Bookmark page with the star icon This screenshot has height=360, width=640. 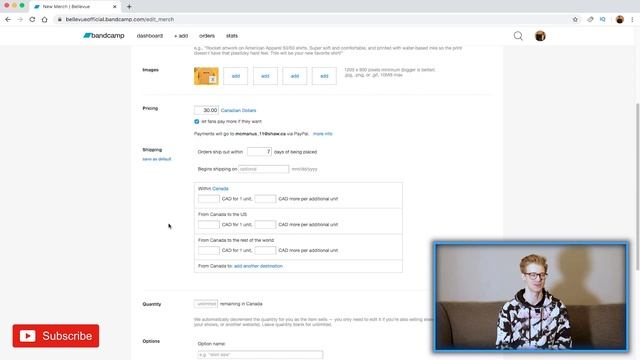(x=575, y=20)
